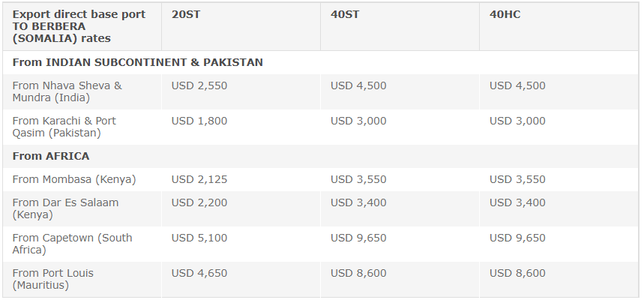Select the Port Louis 40HC rate USD 8,600
The height and width of the screenshot is (300, 644).
[x=517, y=273]
